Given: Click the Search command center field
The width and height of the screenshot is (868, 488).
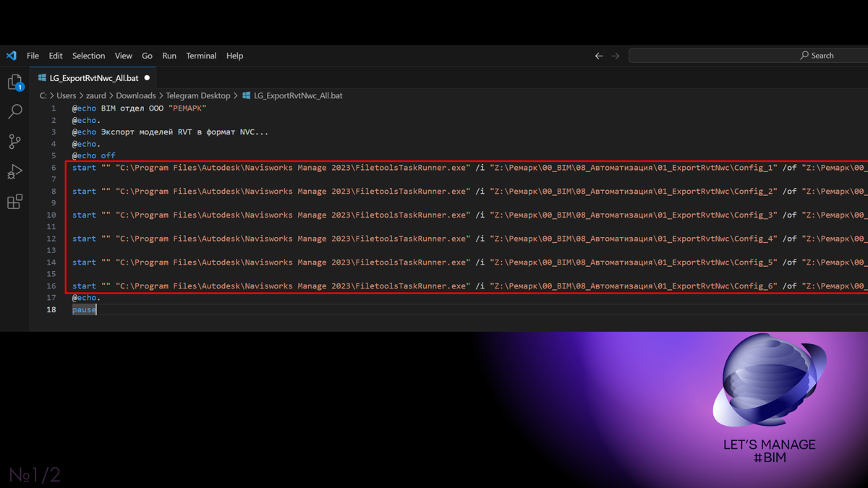Looking at the screenshot, I should pyautogui.click(x=748, y=56).
